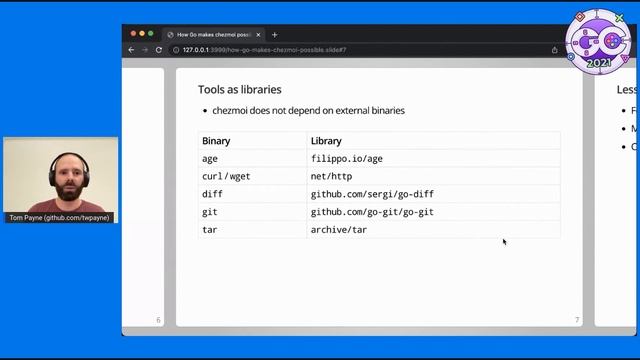Click 'chezmoi does not depend on external binaries'

pos(309,111)
